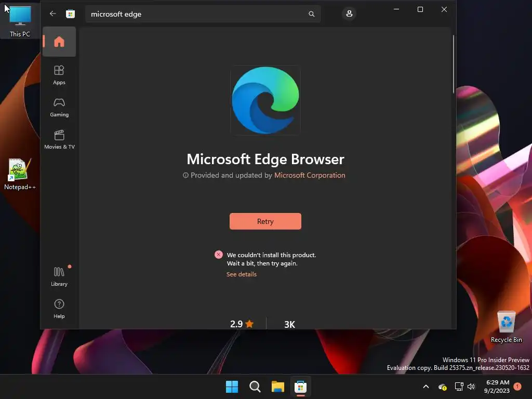Screen dimensions: 532x399
Task: Close the Microsoft Store window
Action: coord(444,9)
